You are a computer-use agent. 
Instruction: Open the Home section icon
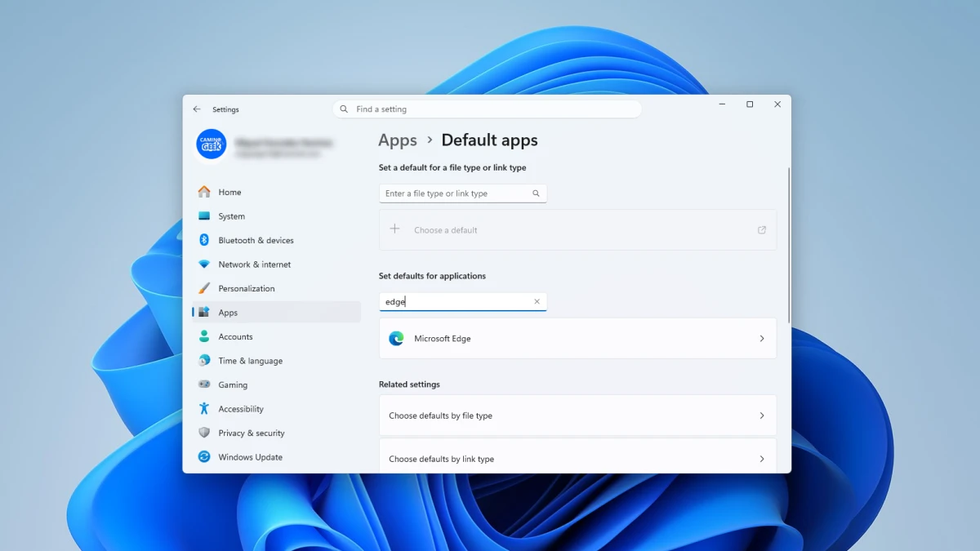[x=204, y=192]
